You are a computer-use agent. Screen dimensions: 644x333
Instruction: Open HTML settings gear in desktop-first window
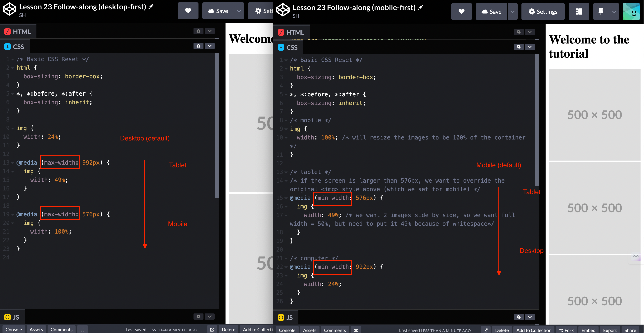click(x=198, y=31)
